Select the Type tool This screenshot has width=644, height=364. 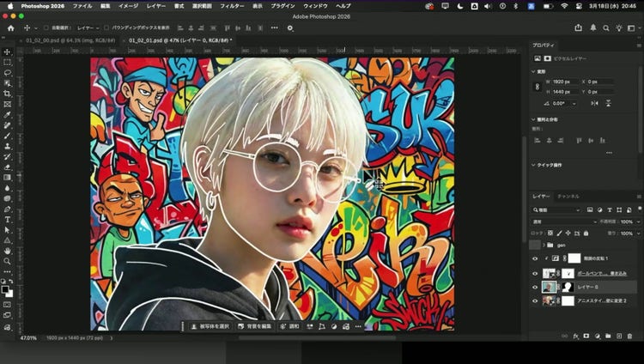[x=7, y=219]
